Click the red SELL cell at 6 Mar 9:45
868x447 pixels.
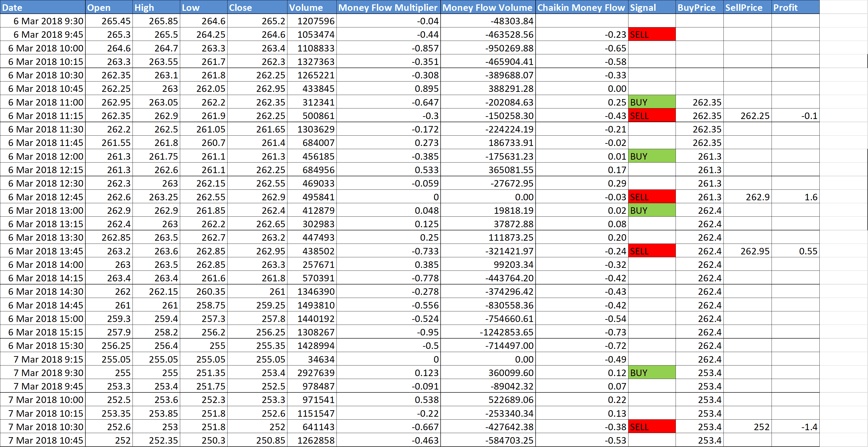click(652, 34)
